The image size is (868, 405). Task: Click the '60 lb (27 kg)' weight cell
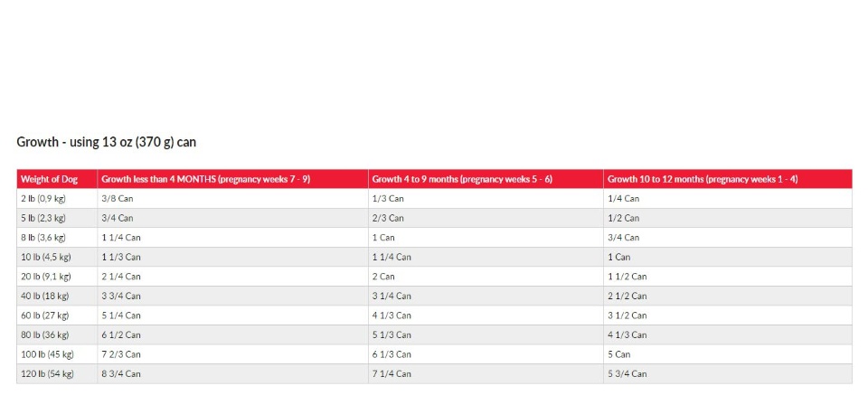tap(44, 316)
